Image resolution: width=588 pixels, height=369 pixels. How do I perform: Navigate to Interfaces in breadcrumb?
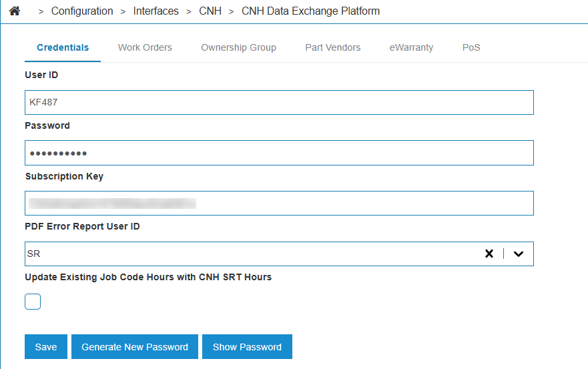[156, 11]
